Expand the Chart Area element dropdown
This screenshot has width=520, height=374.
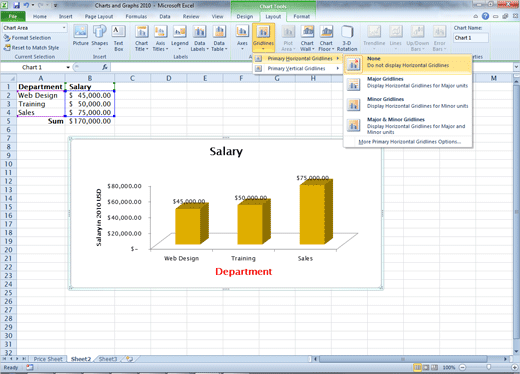[64, 28]
